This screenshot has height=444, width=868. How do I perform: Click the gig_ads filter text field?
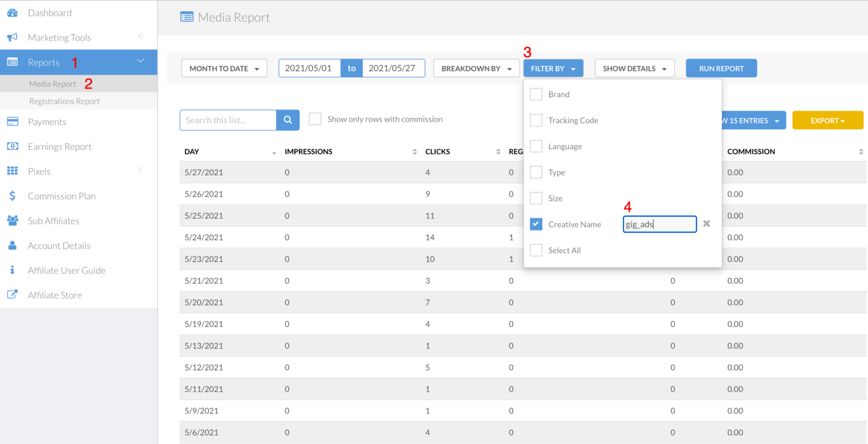659,224
